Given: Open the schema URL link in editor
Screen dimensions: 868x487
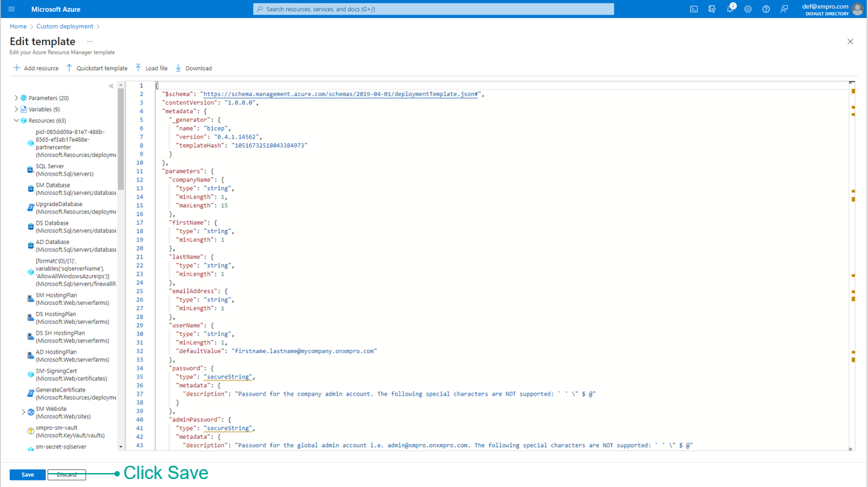Looking at the screenshot, I should pos(341,94).
